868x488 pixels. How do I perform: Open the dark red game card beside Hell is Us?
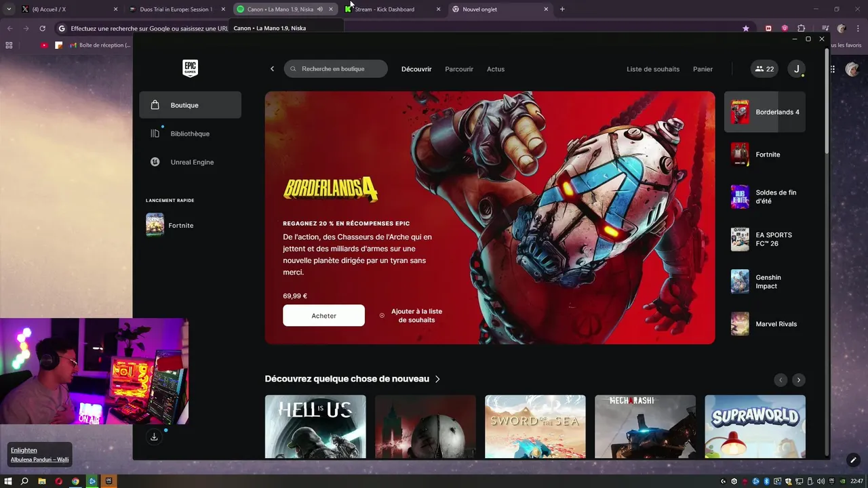click(425, 427)
